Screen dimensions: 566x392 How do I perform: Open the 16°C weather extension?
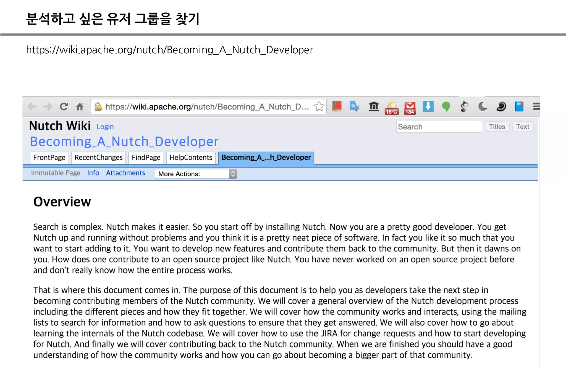point(392,108)
